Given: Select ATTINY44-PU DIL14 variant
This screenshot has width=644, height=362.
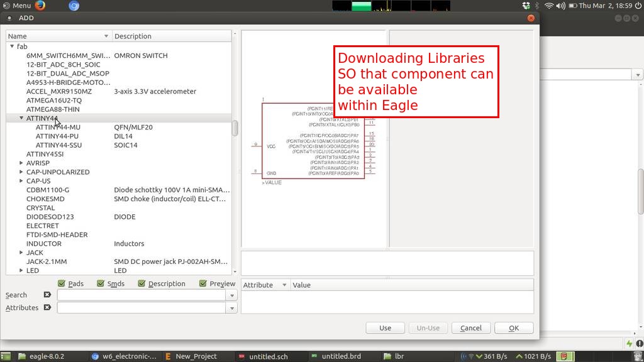Looking at the screenshot, I should tap(119, 136).
